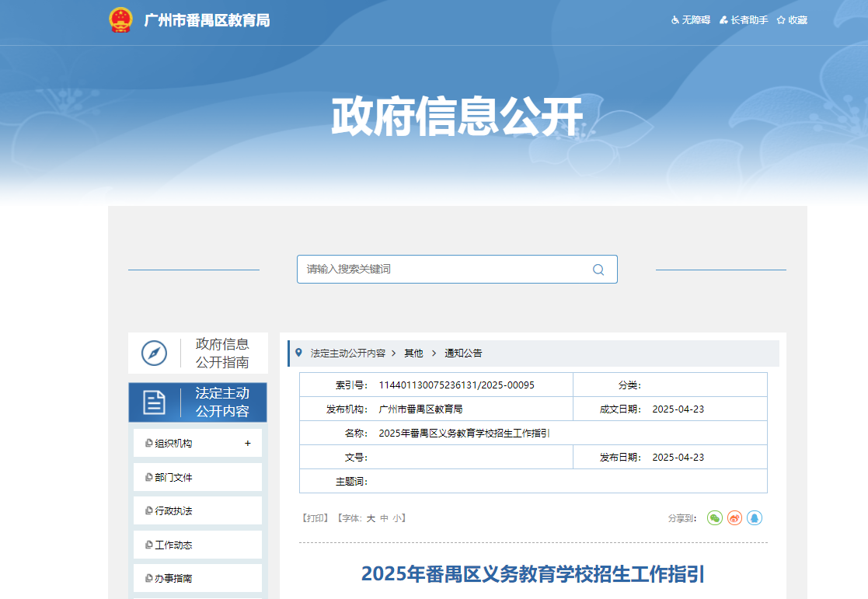Screen dimensions: 868x599
Task: Click 收藏 to bookmark the page
Action: point(792,20)
